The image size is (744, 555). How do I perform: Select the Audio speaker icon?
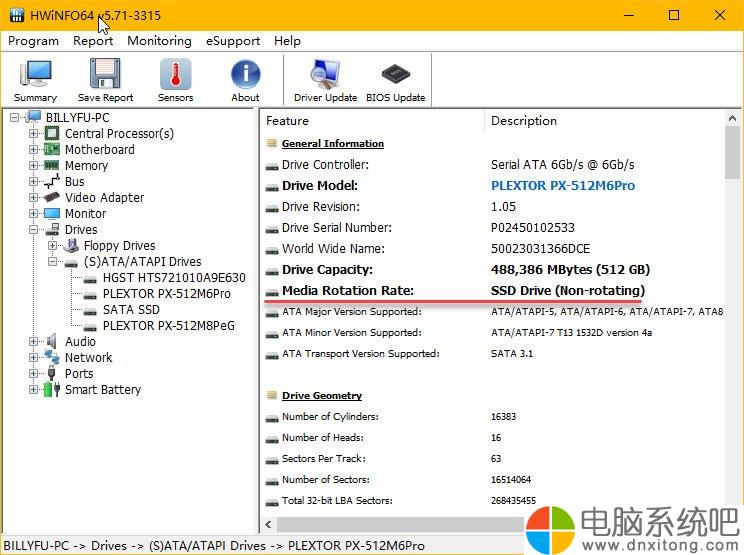pos(52,341)
